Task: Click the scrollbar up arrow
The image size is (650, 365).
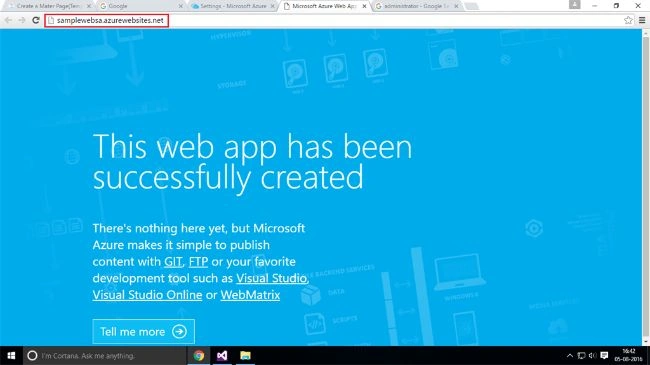Action: (x=645, y=33)
